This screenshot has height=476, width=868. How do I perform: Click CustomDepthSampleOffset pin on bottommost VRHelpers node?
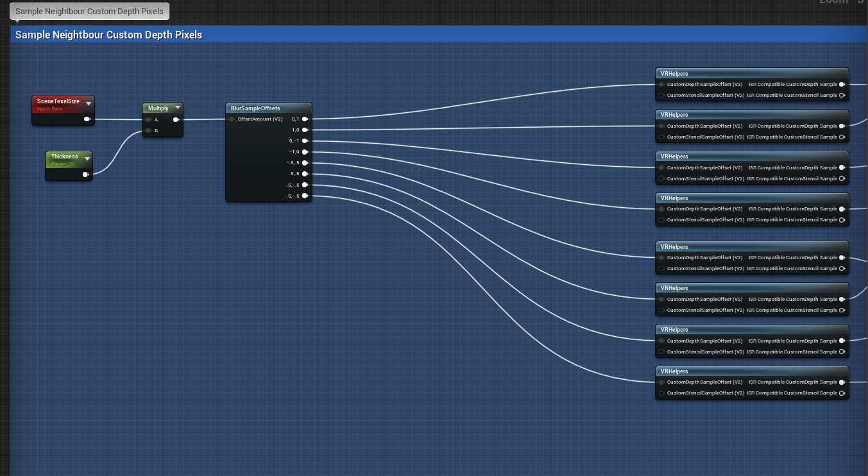pyautogui.click(x=661, y=382)
